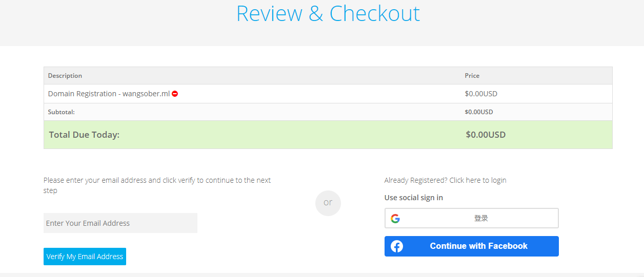This screenshot has height=277, width=644.
Task: Select the Price column header
Action: [472, 76]
